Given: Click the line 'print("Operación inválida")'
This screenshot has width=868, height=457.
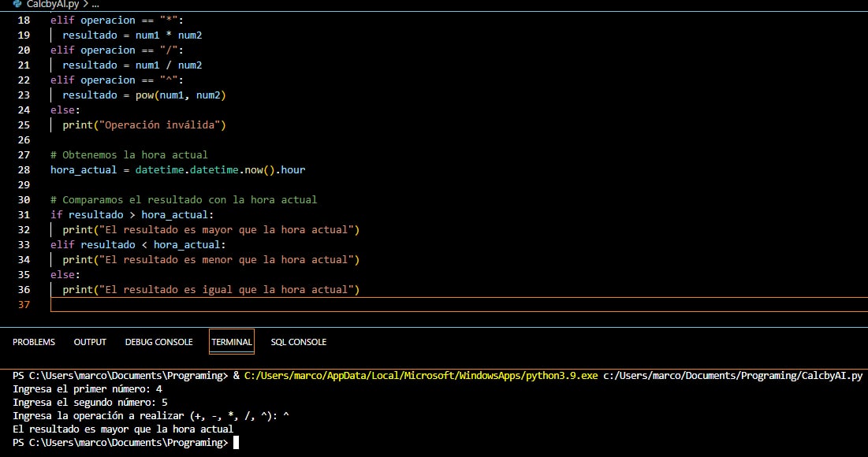Looking at the screenshot, I should click(x=144, y=124).
